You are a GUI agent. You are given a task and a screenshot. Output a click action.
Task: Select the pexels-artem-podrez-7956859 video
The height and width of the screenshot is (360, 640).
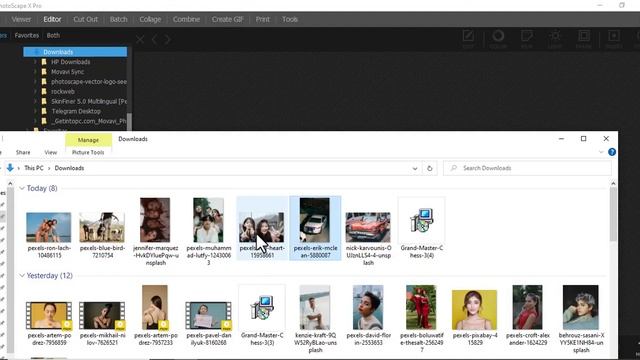click(x=49, y=316)
